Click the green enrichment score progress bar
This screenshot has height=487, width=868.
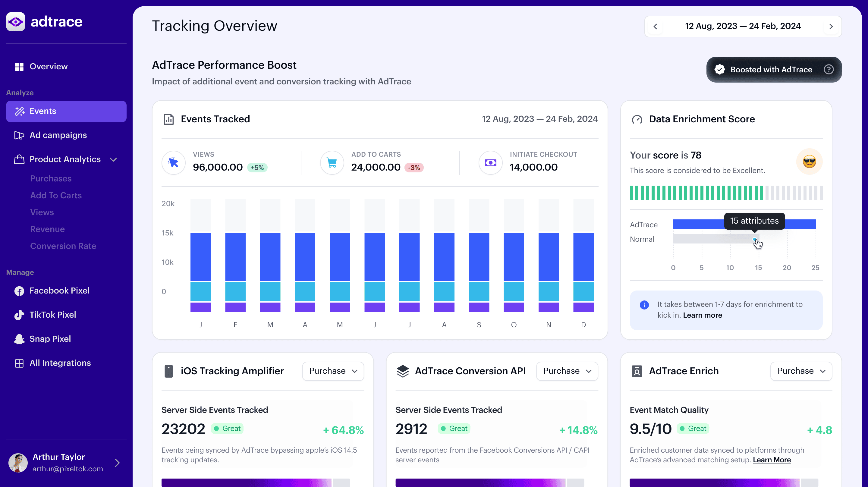coord(726,193)
